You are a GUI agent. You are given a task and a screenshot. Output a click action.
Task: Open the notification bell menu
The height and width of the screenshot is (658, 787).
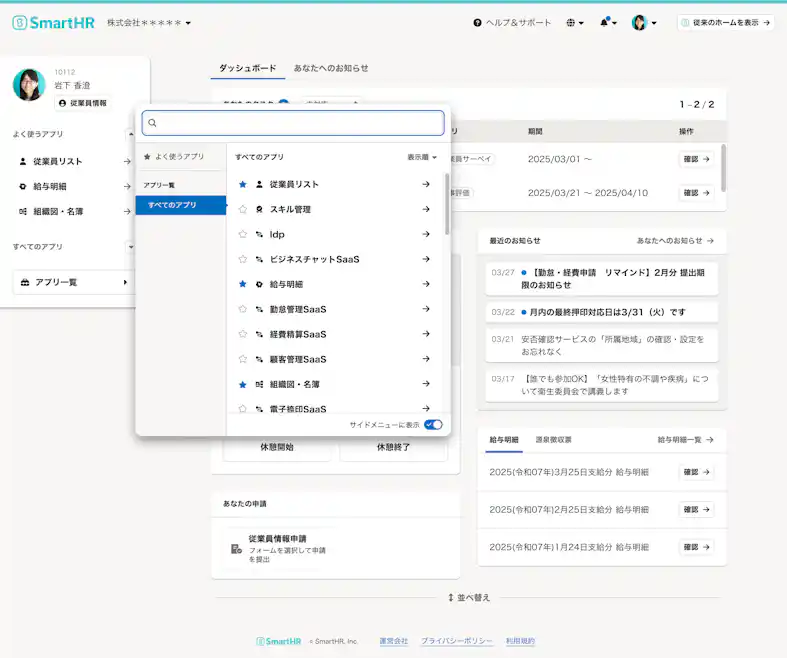[608, 23]
